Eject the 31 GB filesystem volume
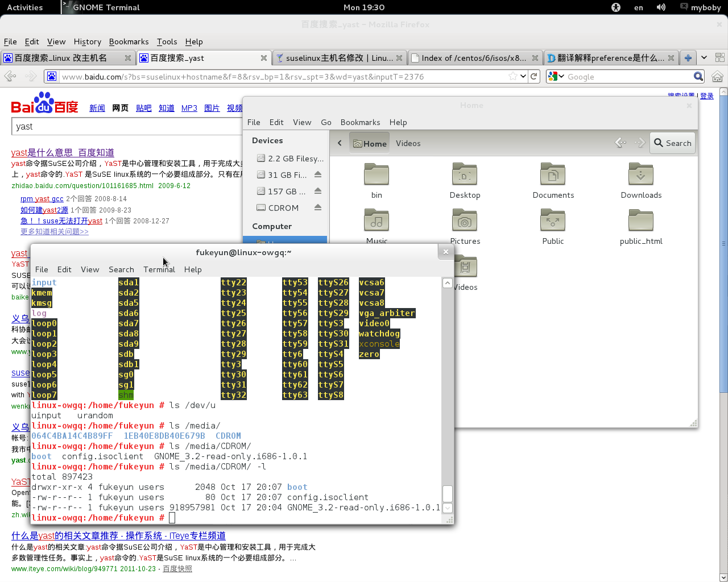728x582 pixels. 318,174
